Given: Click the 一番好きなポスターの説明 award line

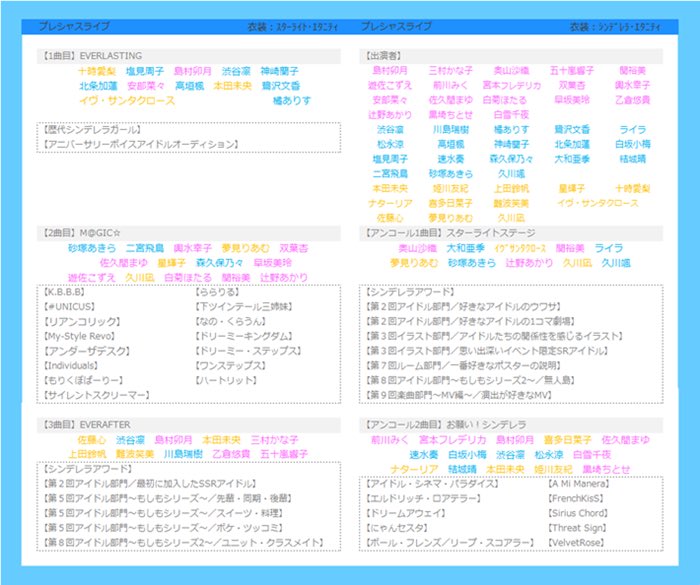Looking at the screenshot, I should pyautogui.click(x=464, y=366).
